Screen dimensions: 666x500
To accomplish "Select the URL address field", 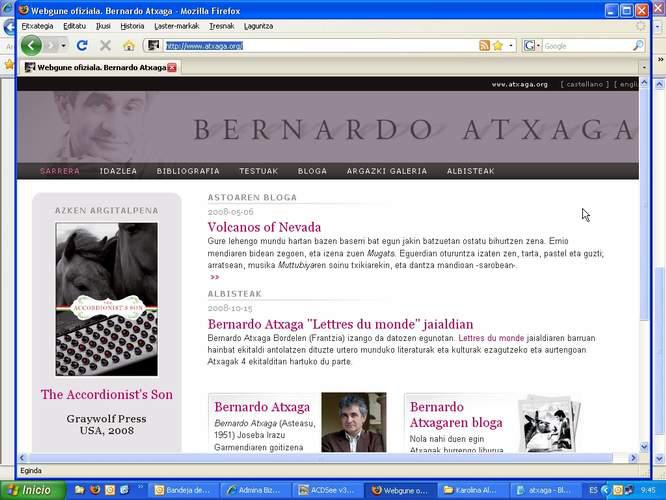I will point(319,45).
